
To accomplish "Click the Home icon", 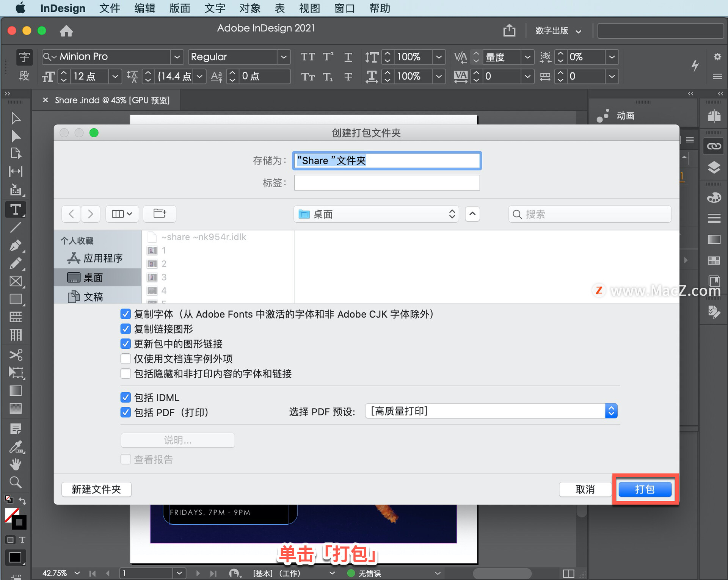I will click(66, 31).
